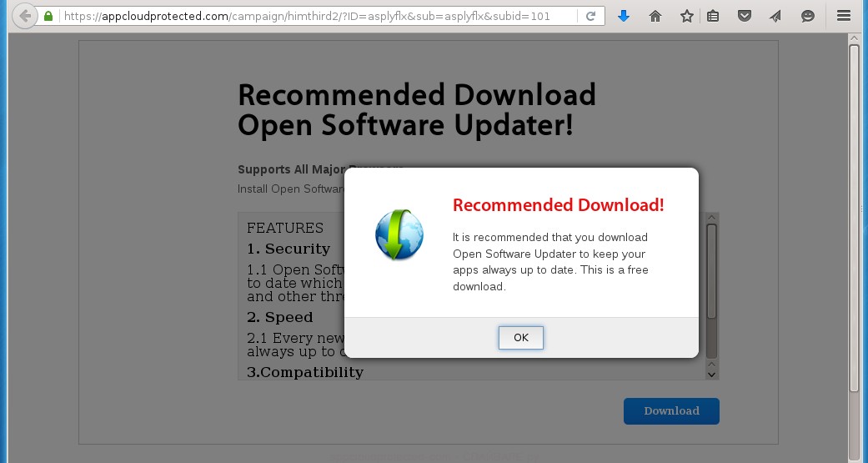Click the red Recommended Download! heading
This screenshot has width=868, height=463.
pos(558,205)
